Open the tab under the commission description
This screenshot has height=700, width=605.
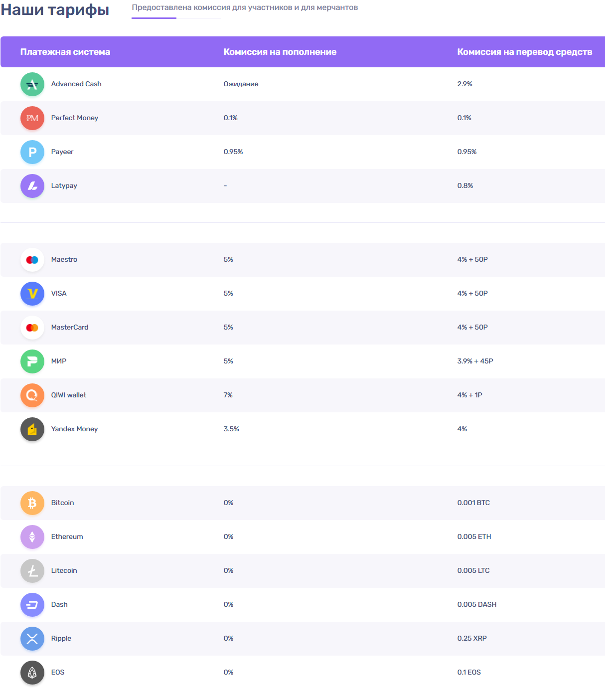click(x=154, y=18)
